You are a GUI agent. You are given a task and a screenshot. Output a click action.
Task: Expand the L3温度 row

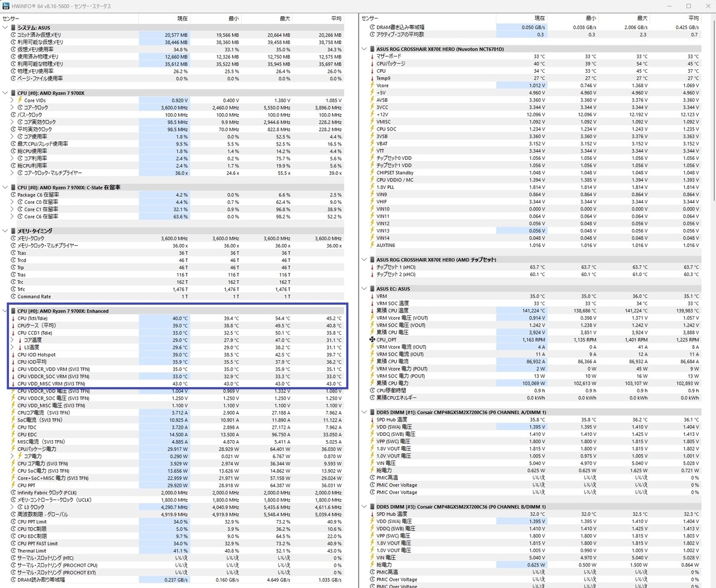(x=13, y=347)
